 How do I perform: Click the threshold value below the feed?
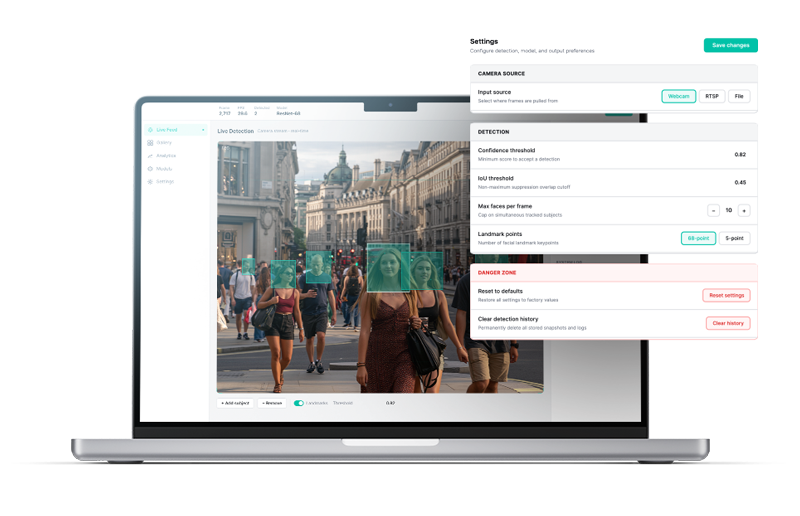[390, 403]
